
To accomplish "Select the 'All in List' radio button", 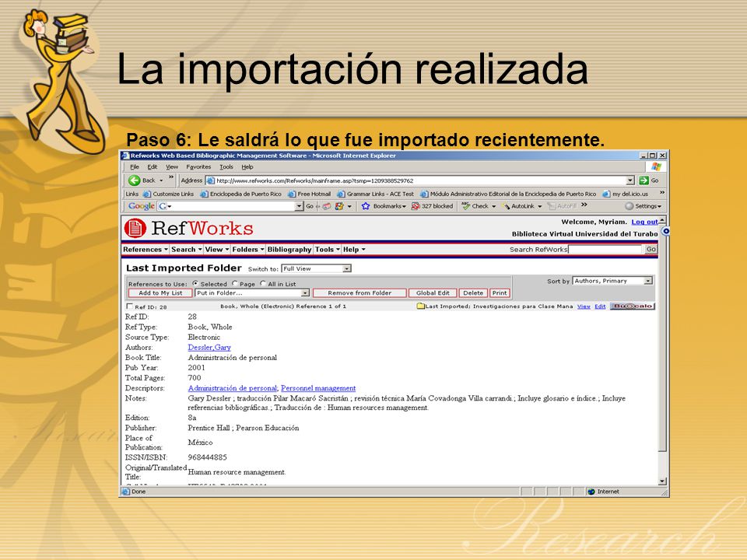I will click(x=263, y=283).
